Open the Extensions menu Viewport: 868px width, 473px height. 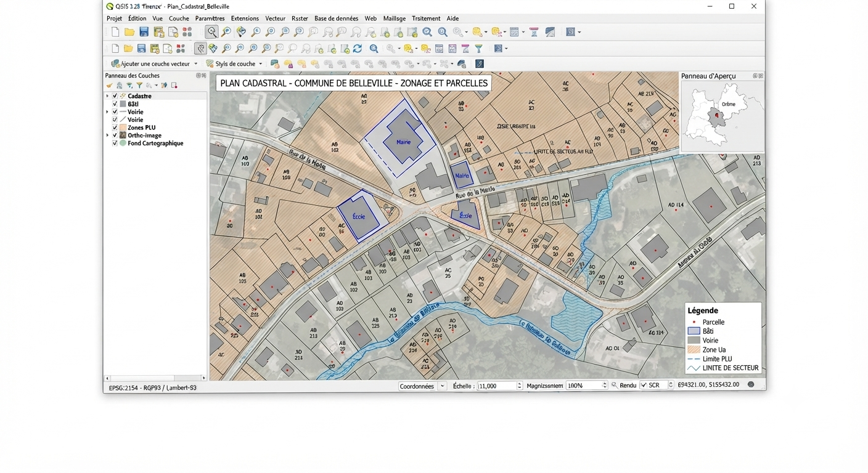(245, 18)
